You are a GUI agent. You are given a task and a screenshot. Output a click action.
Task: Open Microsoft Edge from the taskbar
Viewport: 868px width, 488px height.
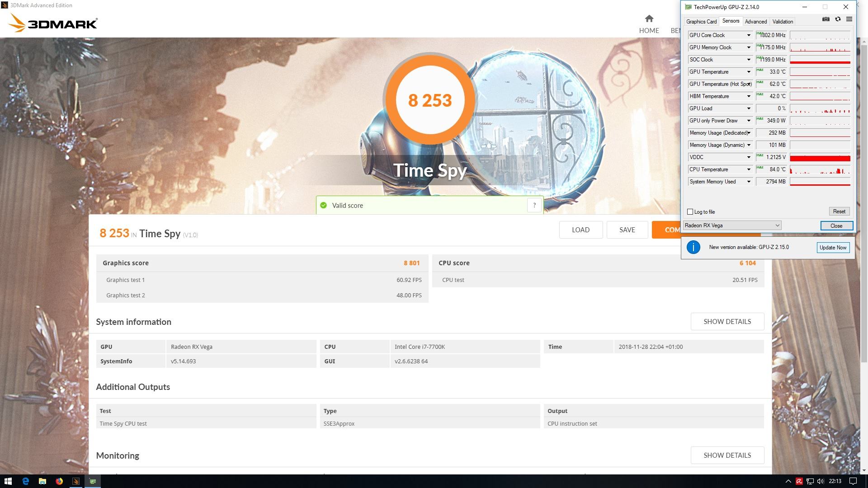[25, 481]
